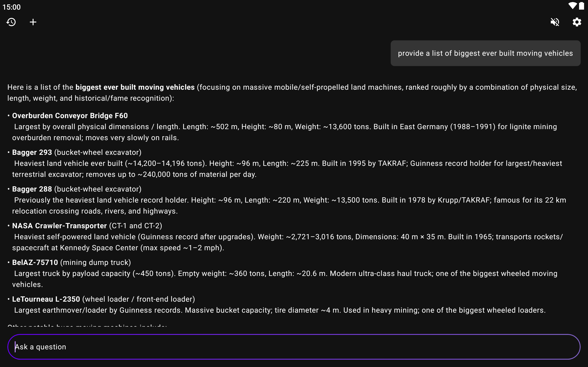Image resolution: width=588 pixels, height=367 pixels.
Task: Click the Bagger 293 heading
Action: click(x=32, y=152)
